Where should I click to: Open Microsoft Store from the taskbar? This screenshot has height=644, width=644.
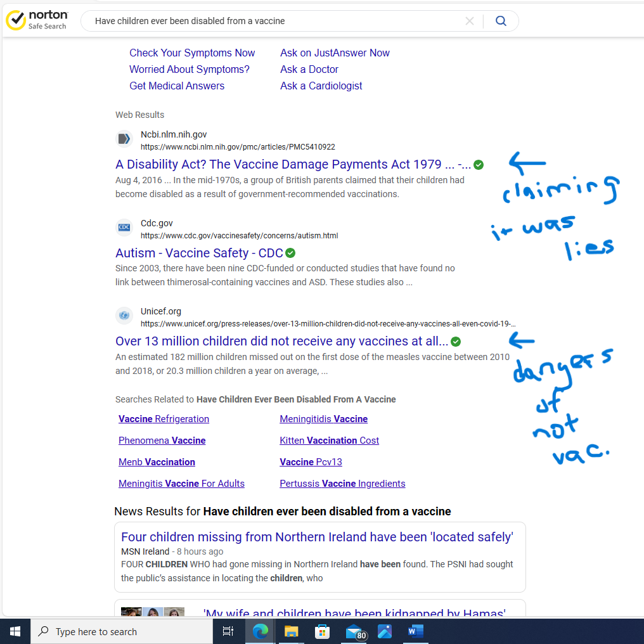(x=323, y=631)
